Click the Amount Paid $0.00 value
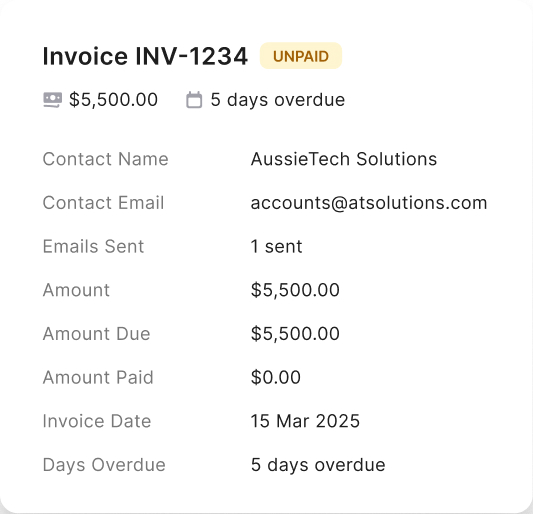Screen dimensions: 533x514 tap(276, 377)
